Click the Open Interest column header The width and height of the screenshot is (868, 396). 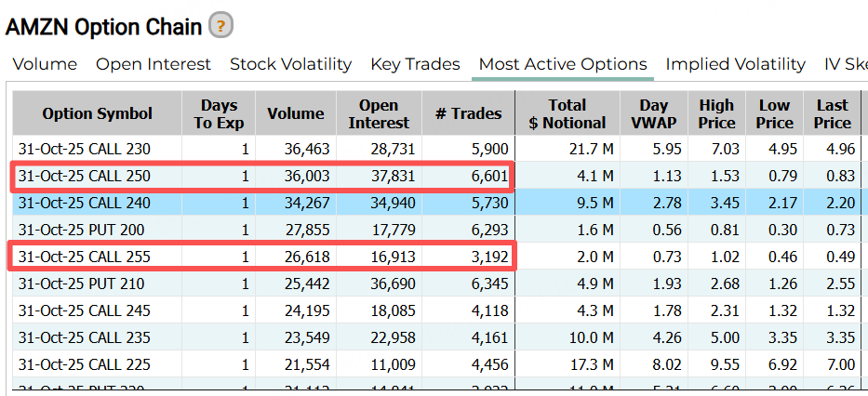pyautogui.click(x=379, y=114)
